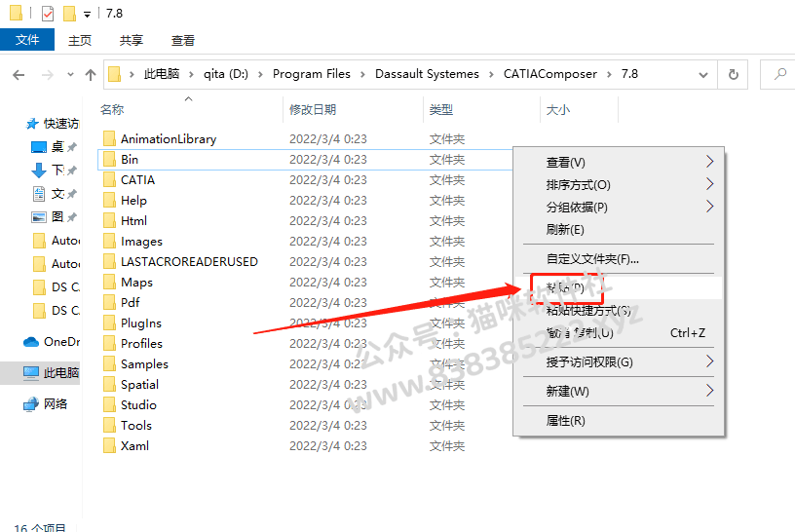Click Program Files in the breadcrumb
Image resolution: width=795 pixels, height=532 pixels.
[x=312, y=74]
